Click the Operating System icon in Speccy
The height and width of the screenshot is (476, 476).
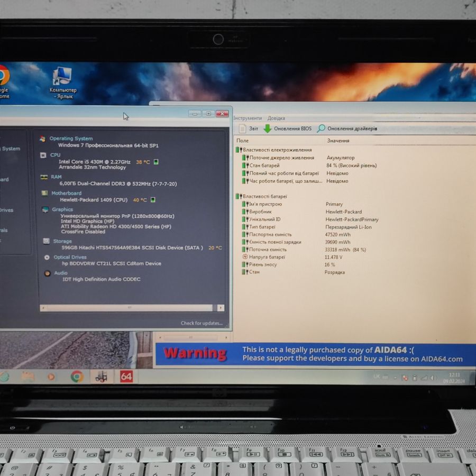pyautogui.click(x=42, y=139)
